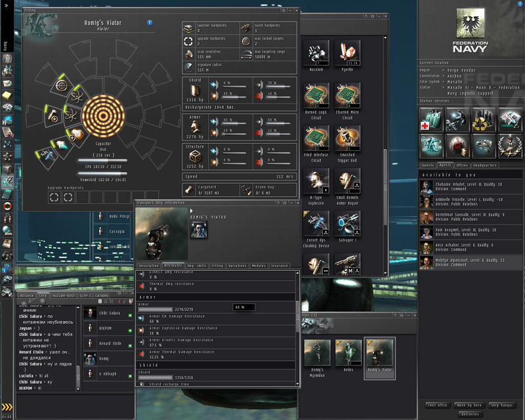Select the Smashed Trigger Unit item

(x=348, y=138)
